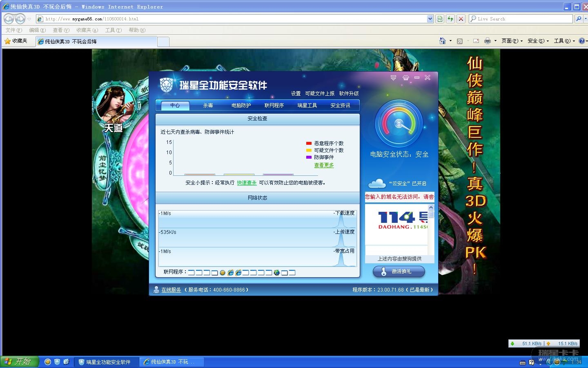Open IE home page icon
Image resolution: width=588 pixels, height=368 pixels.
pos(442,41)
